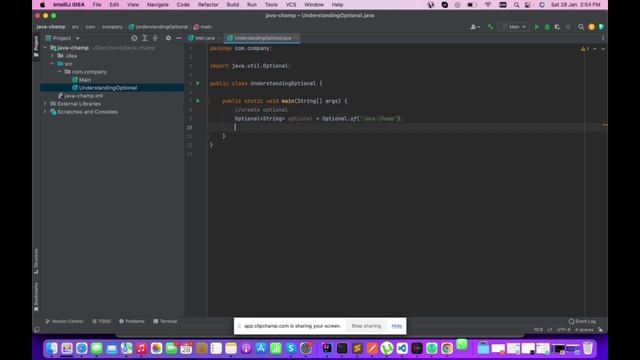Click the Hide link in sharing banner
The image size is (640, 360).
pos(397,326)
